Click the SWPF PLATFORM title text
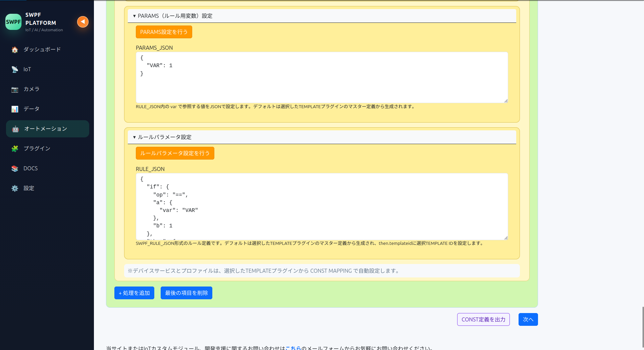The height and width of the screenshot is (350, 644). pyautogui.click(x=41, y=19)
